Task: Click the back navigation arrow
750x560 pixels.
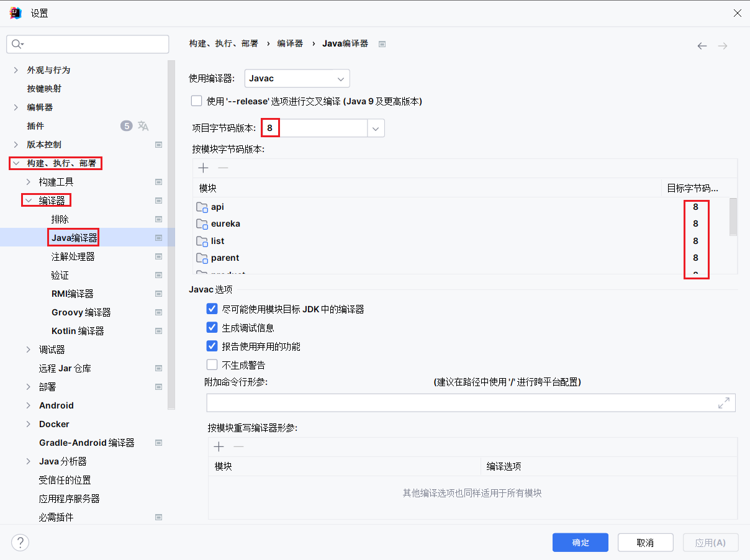Action: tap(702, 45)
